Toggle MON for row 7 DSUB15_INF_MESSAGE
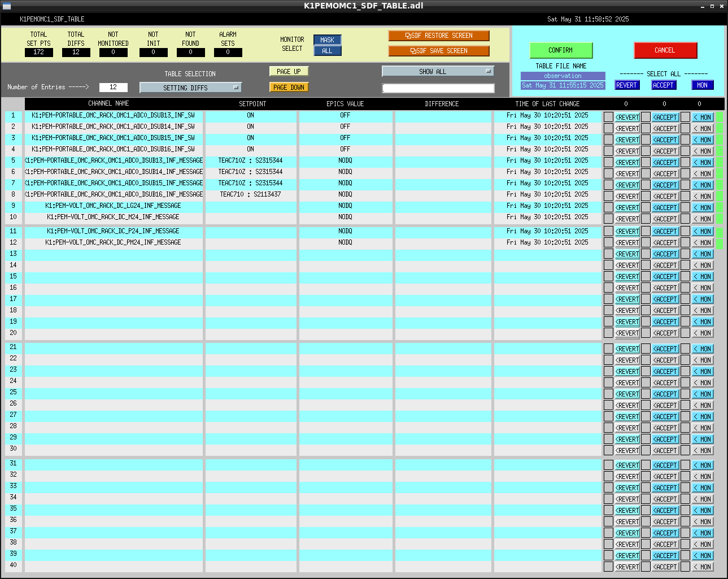 (703, 185)
